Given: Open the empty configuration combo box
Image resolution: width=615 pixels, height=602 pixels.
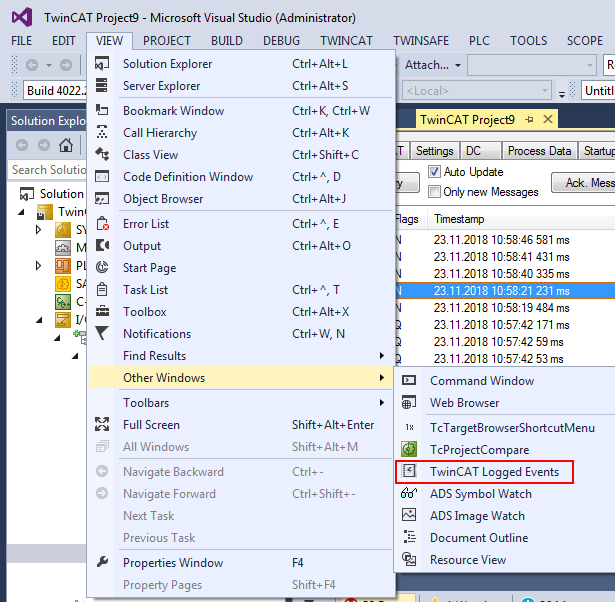Looking at the screenshot, I should click(532, 65).
